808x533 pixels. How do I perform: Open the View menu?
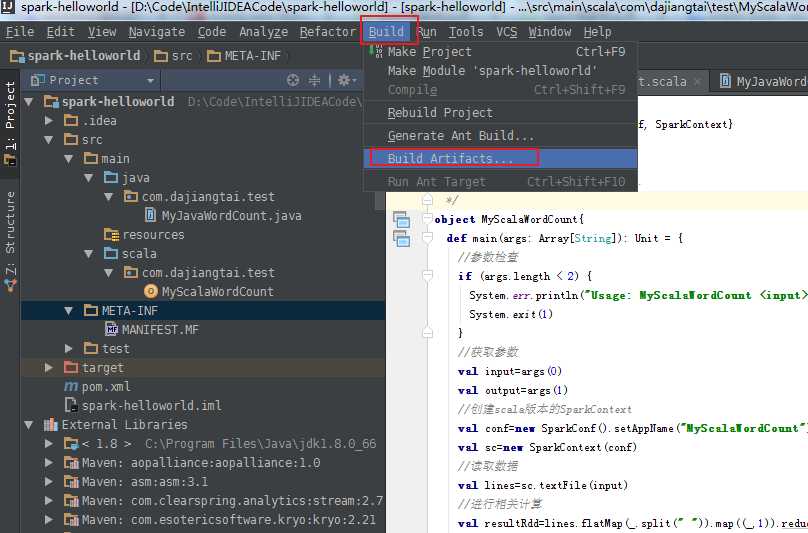[x=102, y=32]
